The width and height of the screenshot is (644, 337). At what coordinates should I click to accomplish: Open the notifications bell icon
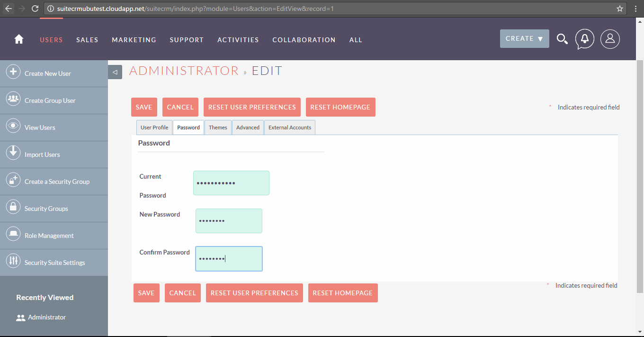click(x=585, y=39)
